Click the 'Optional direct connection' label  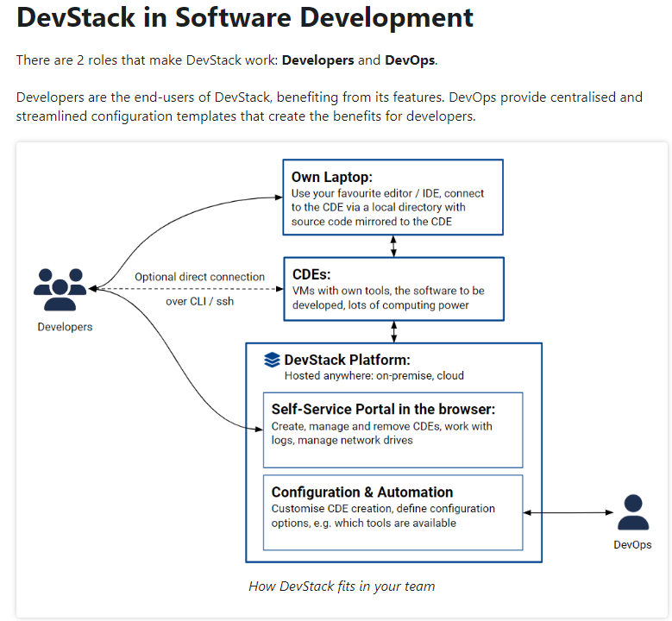coord(200,277)
